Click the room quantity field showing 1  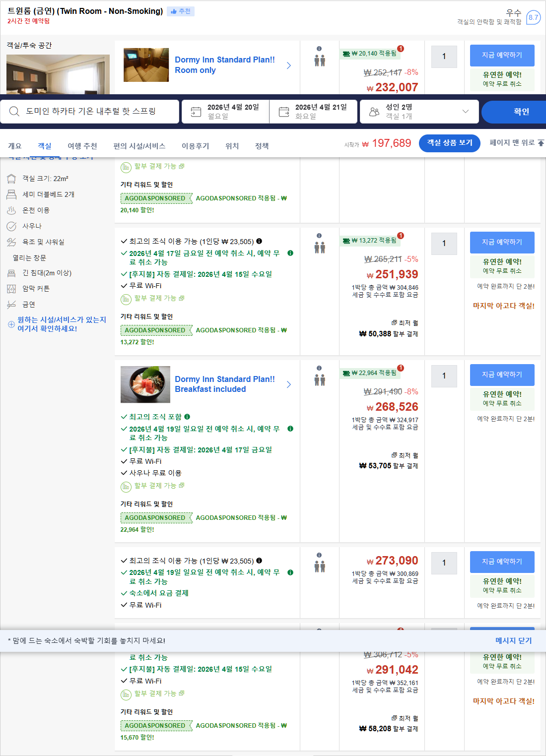click(x=444, y=376)
